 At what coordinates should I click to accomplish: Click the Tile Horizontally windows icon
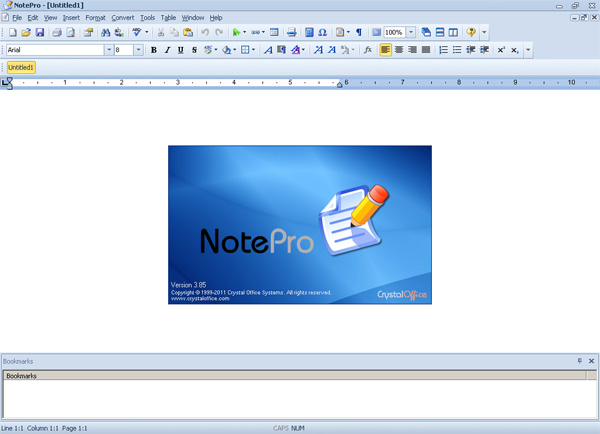coord(440,33)
